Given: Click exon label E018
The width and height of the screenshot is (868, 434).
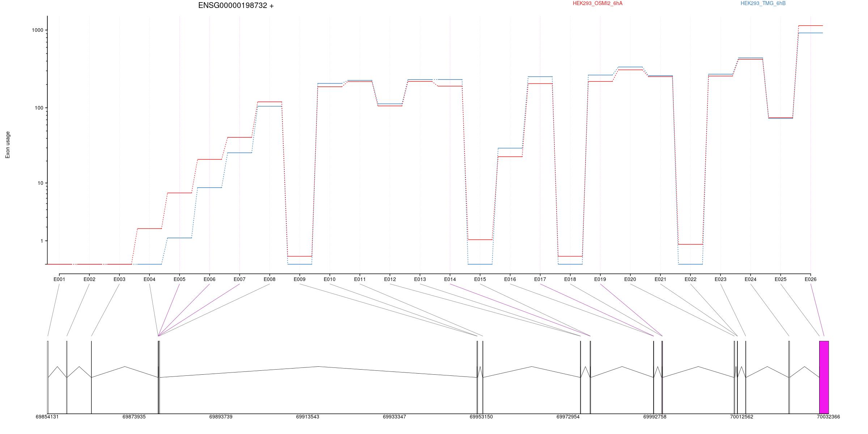Looking at the screenshot, I should coord(570,279).
